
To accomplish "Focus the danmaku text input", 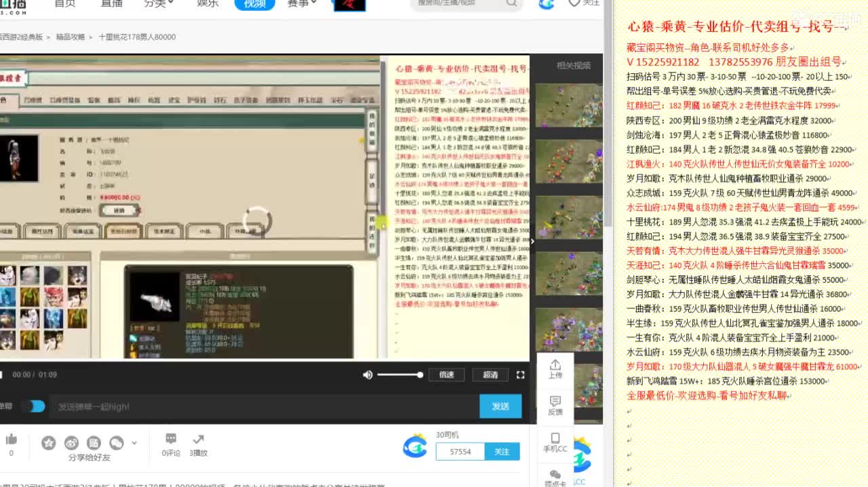I will click(266, 406).
